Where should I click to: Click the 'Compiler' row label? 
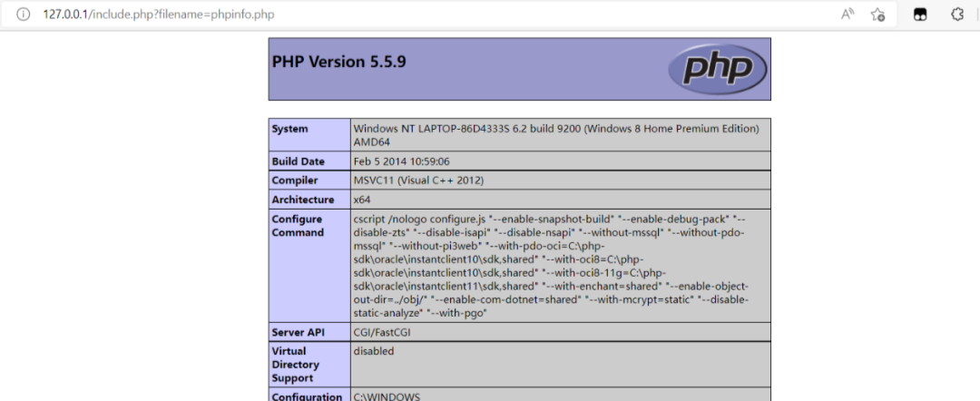(x=295, y=181)
